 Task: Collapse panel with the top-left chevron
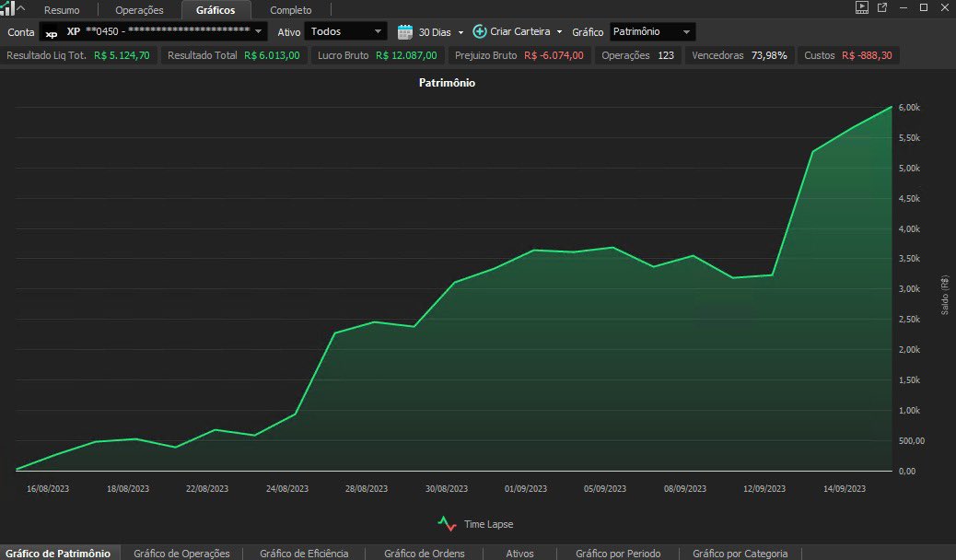[x=21, y=8]
